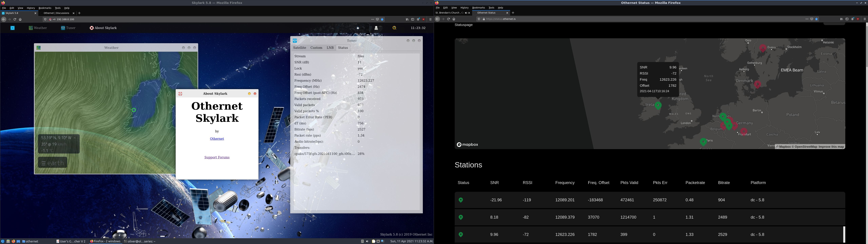Open page actions menu in Skylark address bar

(372, 19)
